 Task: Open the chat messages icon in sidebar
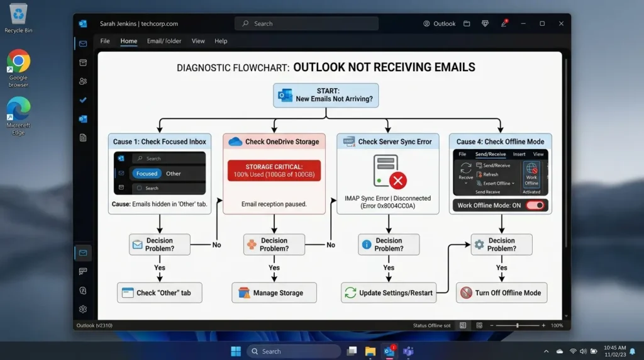[83, 271]
